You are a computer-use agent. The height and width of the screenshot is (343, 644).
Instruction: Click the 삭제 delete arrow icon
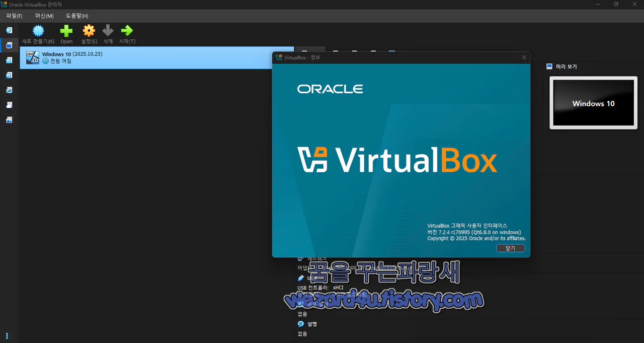(108, 30)
